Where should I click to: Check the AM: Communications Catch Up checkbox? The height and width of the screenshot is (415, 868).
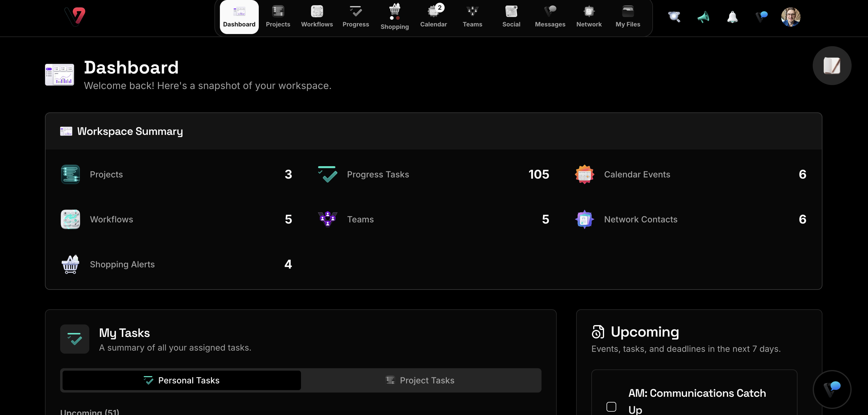(611, 406)
